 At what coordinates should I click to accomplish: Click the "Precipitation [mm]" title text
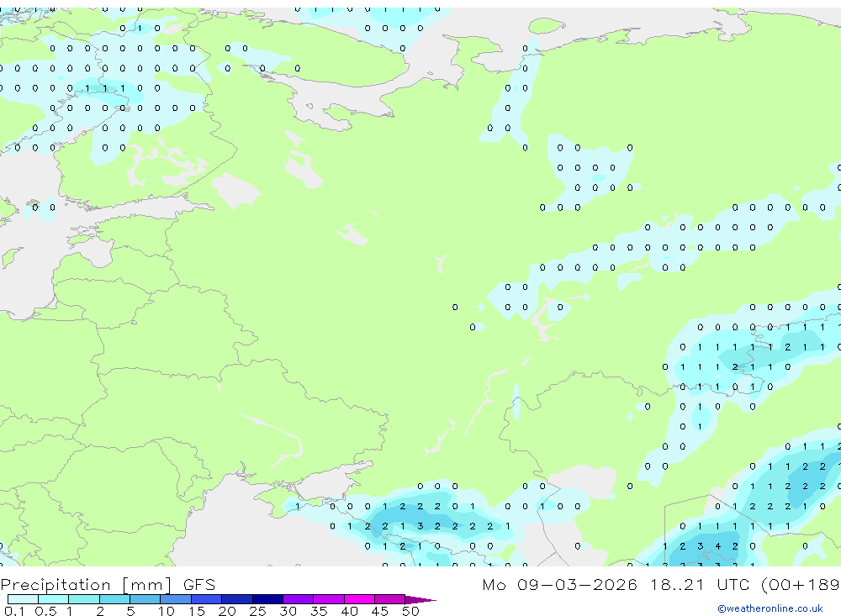(x=86, y=585)
